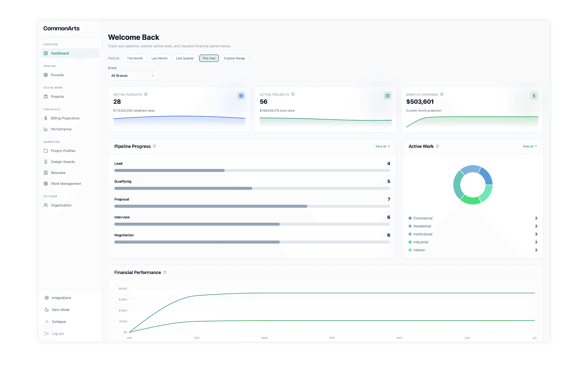Click help icon next to Pipeline Progress
The image size is (588, 369).
point(154,146)
